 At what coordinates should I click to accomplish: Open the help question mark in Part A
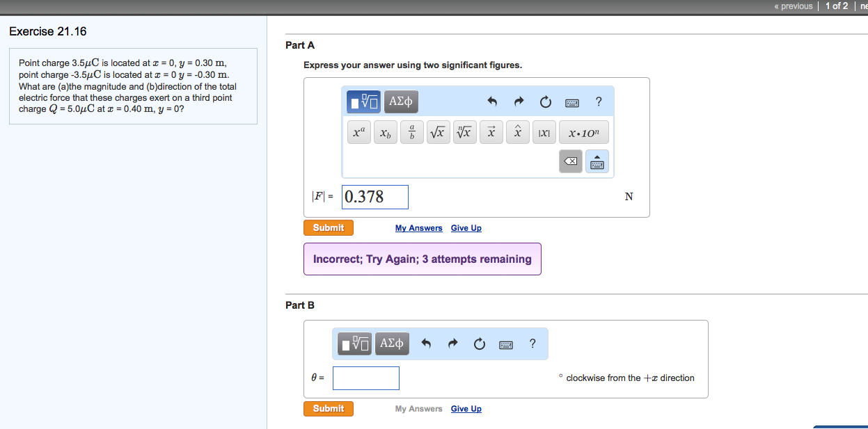coord(599,102)
